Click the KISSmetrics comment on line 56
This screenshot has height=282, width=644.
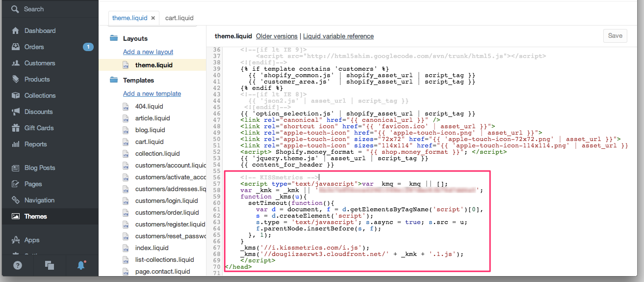click(x=280, y=177)
